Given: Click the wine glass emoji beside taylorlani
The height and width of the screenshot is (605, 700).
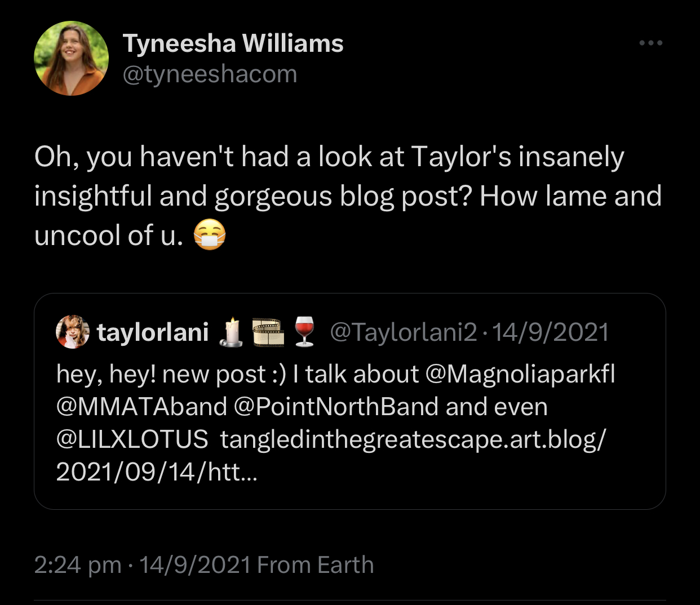Looking at the screenshot, I should (304, 332).
